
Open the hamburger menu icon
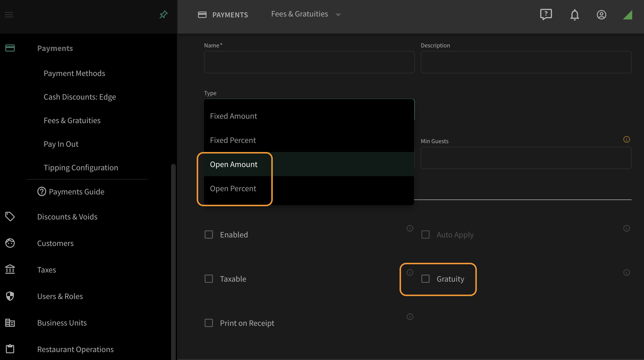[9, 15]
